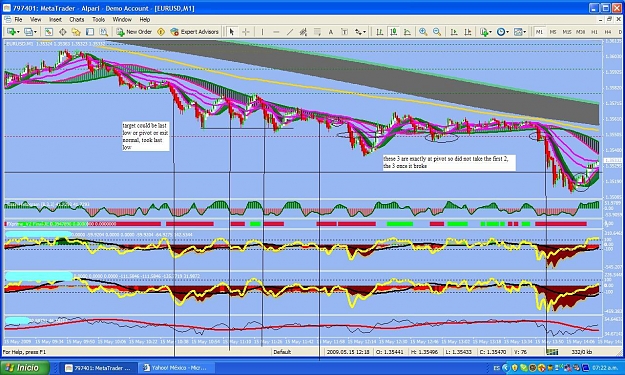
Task: Click the 'Default' profile in status bar
Action: click(x=282, y=352)
